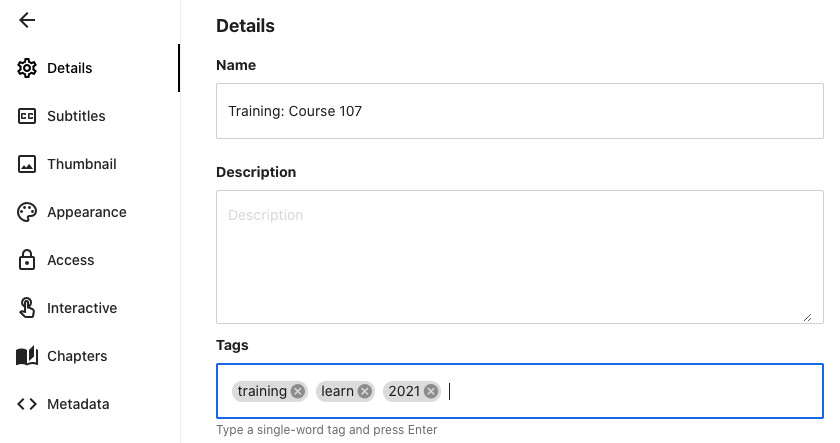Click the Access padlock icon

28,260
